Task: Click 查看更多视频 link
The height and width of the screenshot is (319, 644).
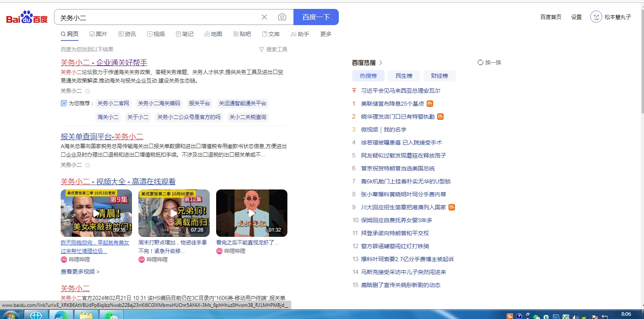Action: tap(80, 272)
